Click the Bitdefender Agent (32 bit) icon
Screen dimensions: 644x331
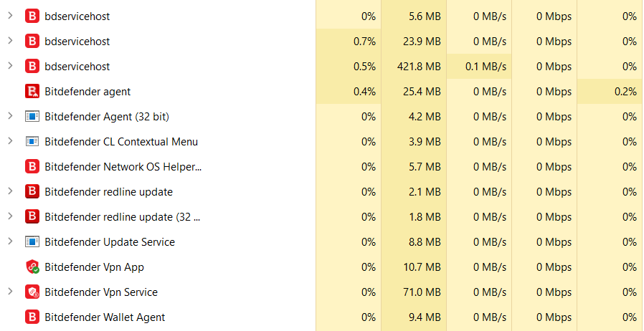tap(32, 117)
